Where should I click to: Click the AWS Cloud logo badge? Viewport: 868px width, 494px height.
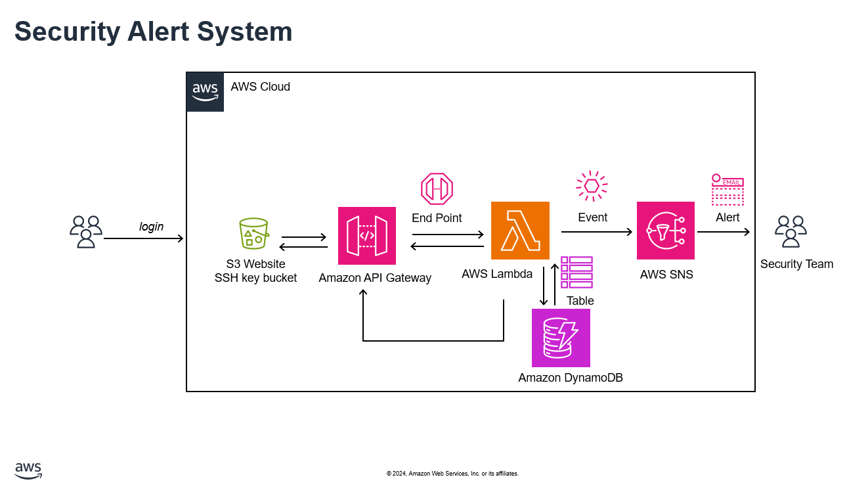point(206,92)
